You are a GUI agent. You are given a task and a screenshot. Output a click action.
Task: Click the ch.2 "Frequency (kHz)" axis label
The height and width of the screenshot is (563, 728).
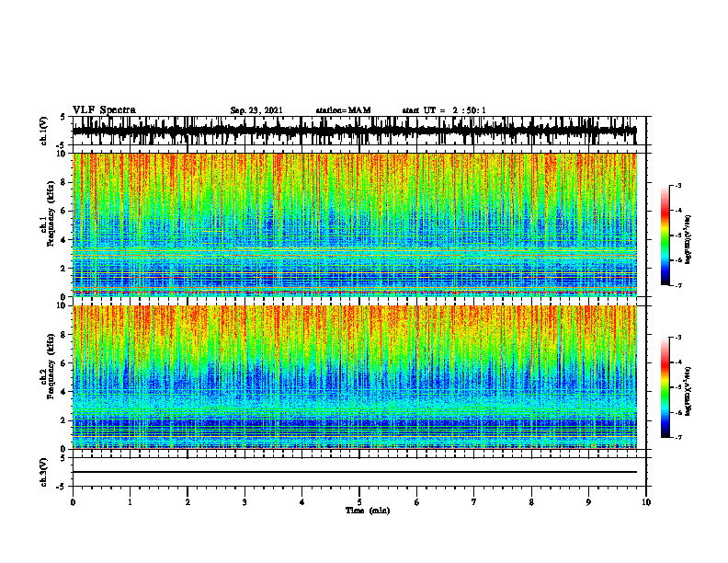pyautogui.click(x=51, y=366)
